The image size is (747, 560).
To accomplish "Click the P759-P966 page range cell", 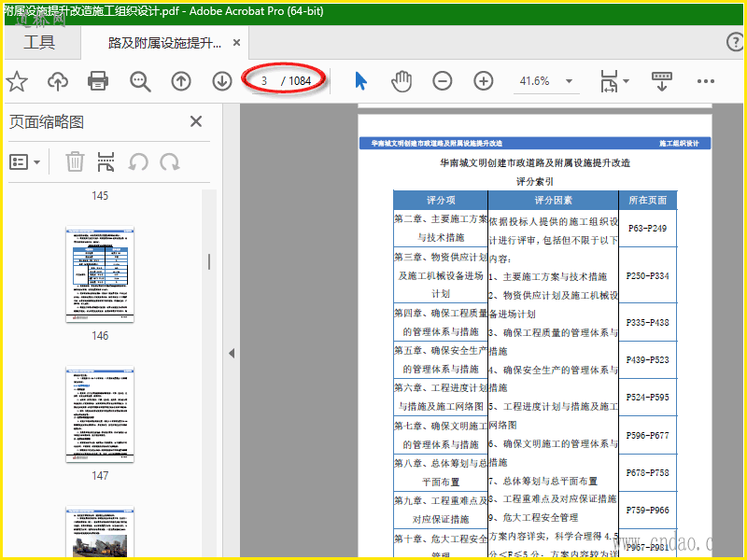I will [x=647, y=510].
